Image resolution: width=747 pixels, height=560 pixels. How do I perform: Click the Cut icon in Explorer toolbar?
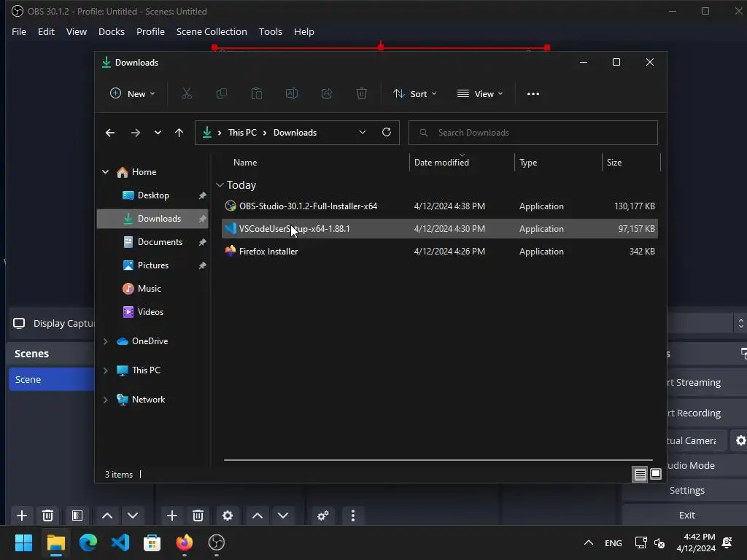(186, 94)
